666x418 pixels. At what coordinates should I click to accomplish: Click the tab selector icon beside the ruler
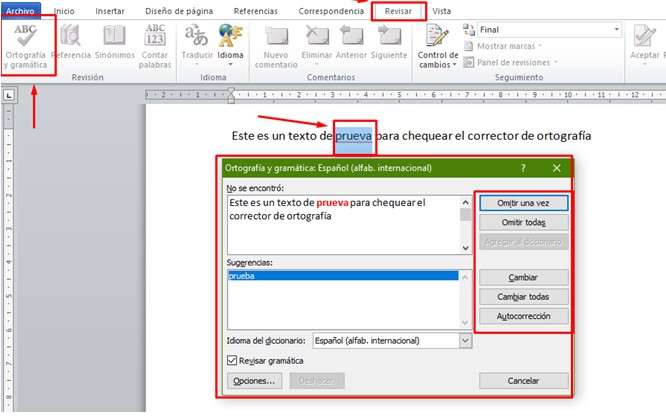(x=8, y=95)
